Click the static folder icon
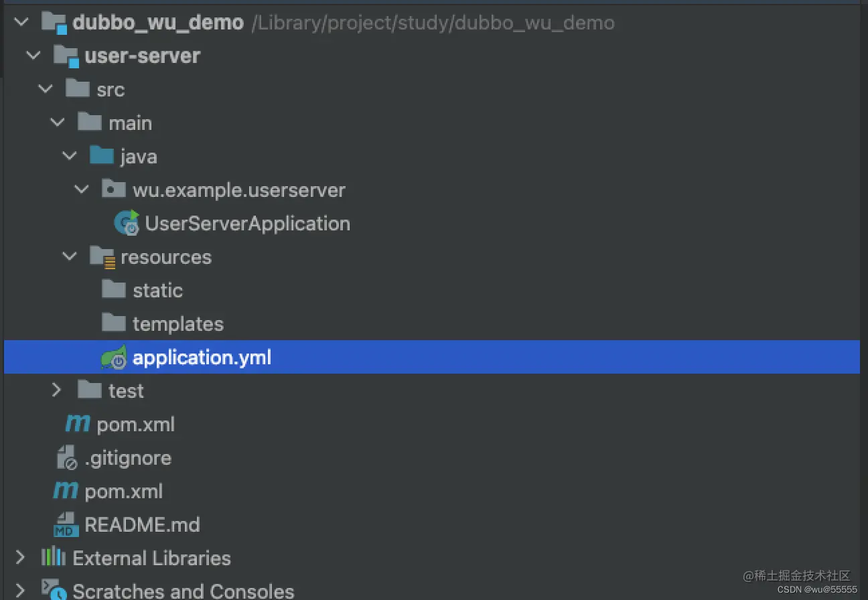The height and width of the screenshot is (600, 868). 114,290
